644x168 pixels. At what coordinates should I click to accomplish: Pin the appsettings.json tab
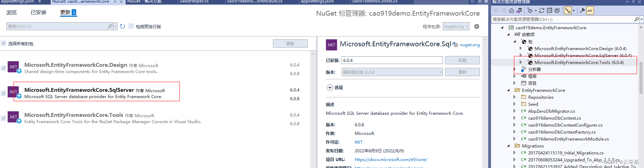(x=40, y=2)
